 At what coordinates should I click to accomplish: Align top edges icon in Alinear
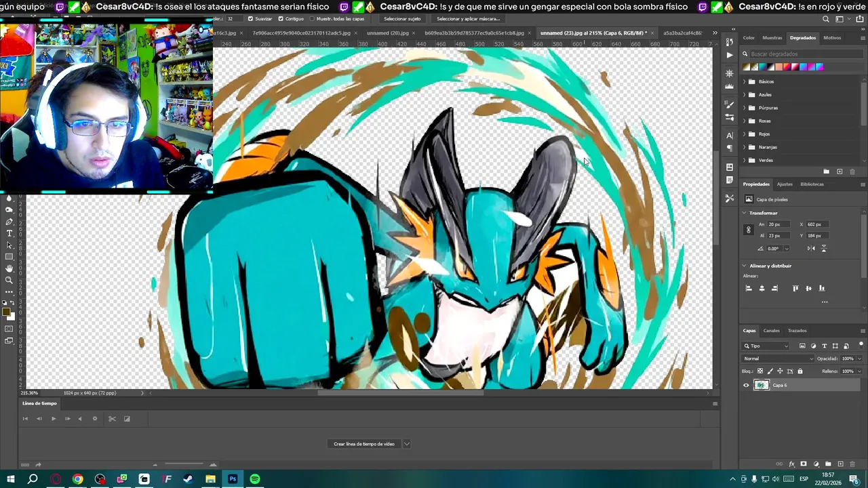[795, 288]
